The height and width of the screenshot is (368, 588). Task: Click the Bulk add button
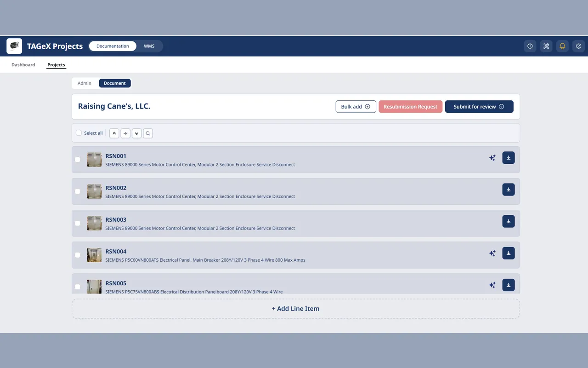(356, 107)
